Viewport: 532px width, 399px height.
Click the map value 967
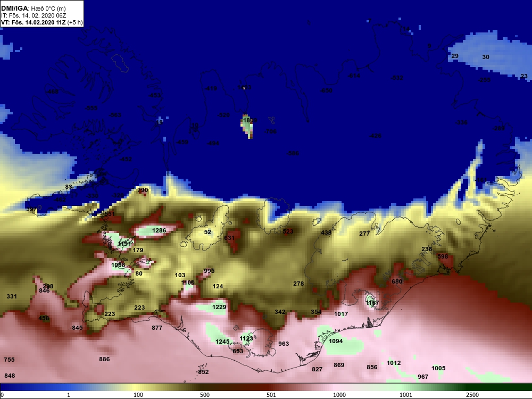pyautogui.click(x=423, y=377)
